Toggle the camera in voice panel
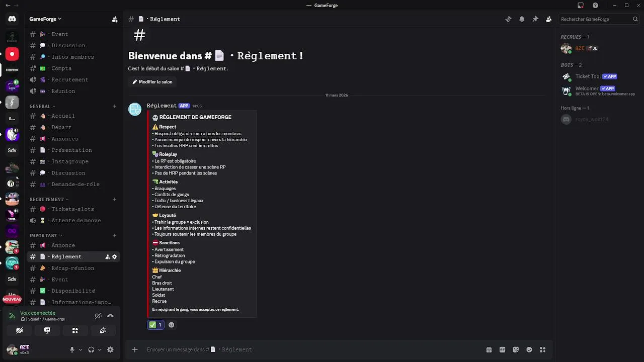Viewport: 644px width, 362px height. point(19,330)
